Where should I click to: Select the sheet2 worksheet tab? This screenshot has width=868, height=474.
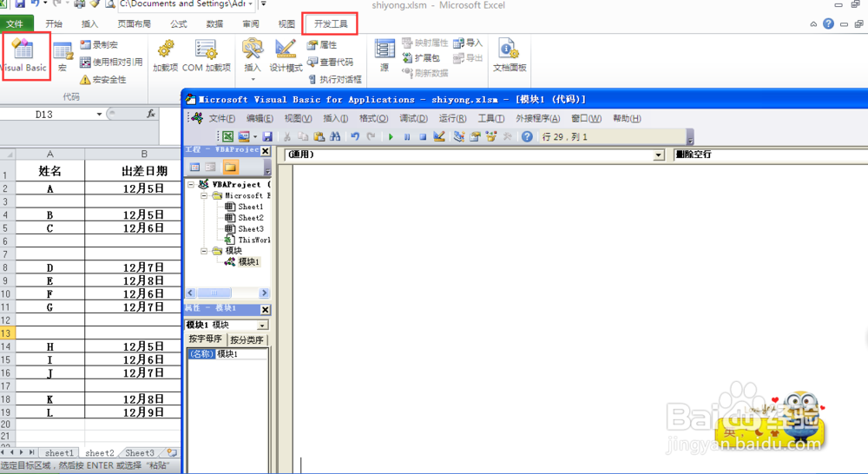[x=100, y=453]
